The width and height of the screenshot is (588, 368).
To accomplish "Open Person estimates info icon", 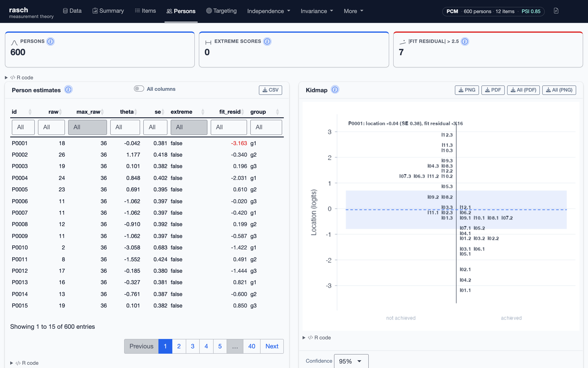I will tap(68, 90).
